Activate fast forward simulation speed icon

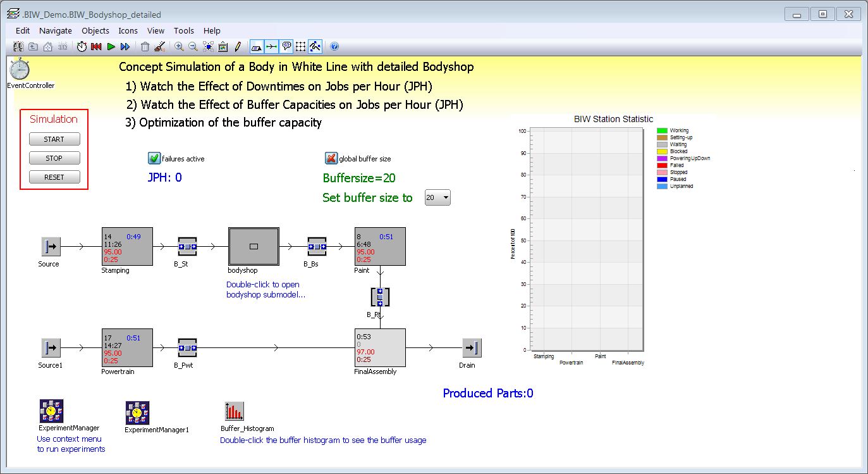125,46
